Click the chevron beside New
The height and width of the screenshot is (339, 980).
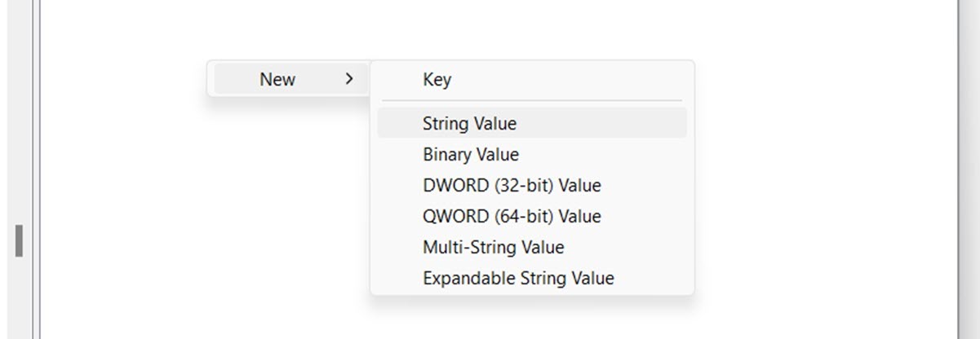coord(349,79)
